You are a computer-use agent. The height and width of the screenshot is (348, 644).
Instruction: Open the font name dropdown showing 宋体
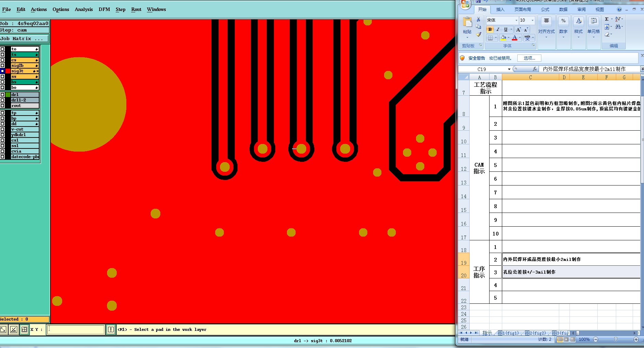click(x=516, y=20)
